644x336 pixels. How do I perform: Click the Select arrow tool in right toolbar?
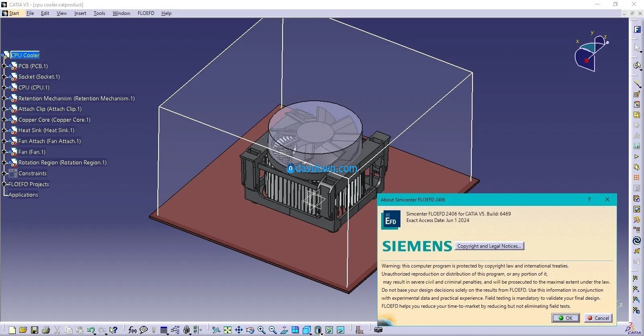coord(637,48)
